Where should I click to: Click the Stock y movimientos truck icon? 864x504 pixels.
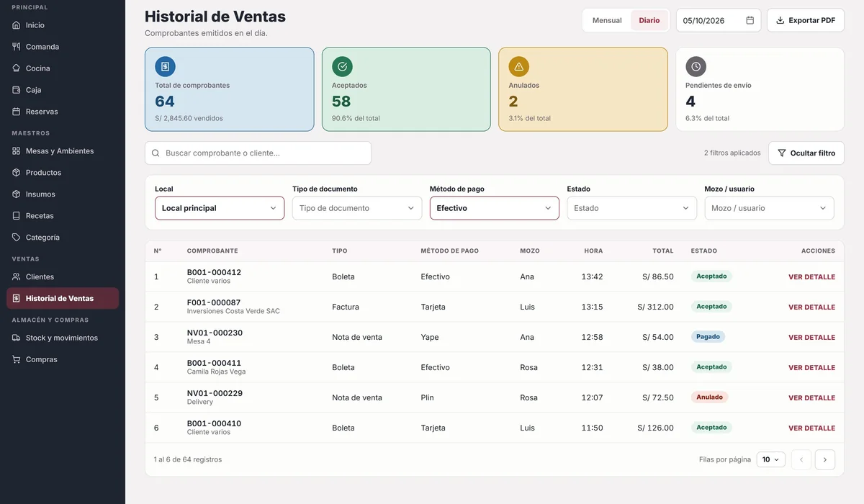click(x=17, y=338)
